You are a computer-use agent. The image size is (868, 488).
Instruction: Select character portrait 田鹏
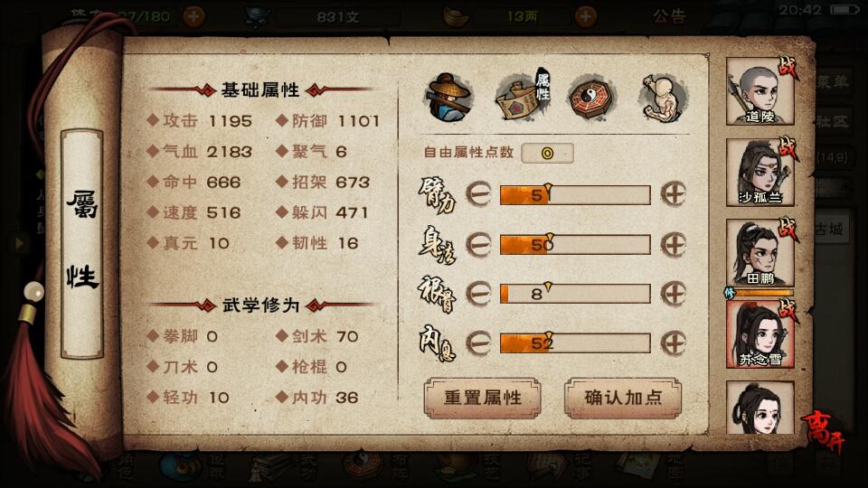(x=760, y=253)
